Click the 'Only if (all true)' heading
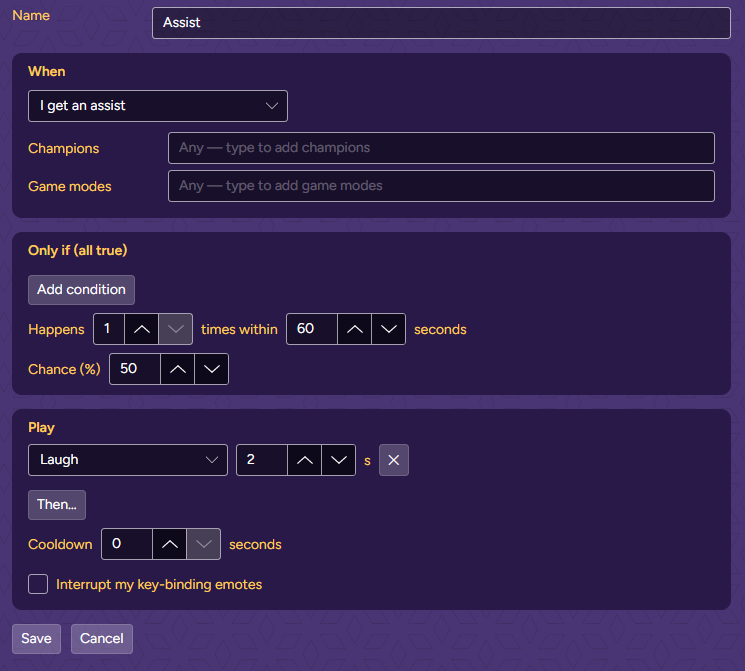Screen dimensions: 745x671 point(78,250)
